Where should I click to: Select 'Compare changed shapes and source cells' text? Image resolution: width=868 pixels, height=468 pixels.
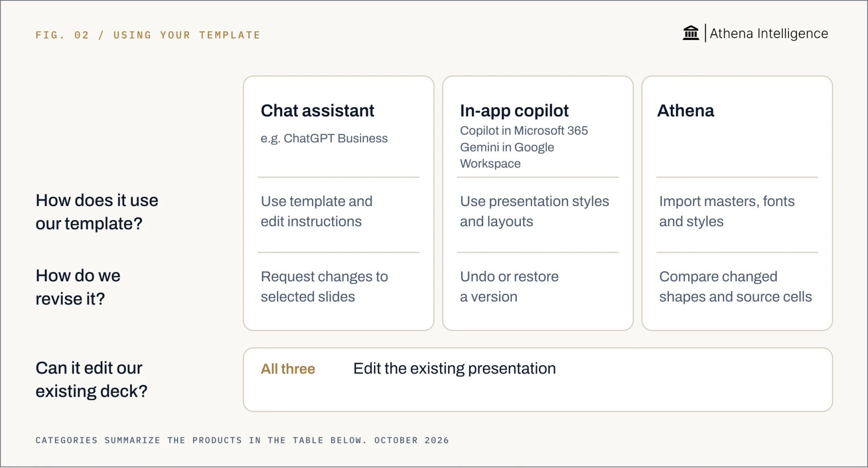point(735,287)
